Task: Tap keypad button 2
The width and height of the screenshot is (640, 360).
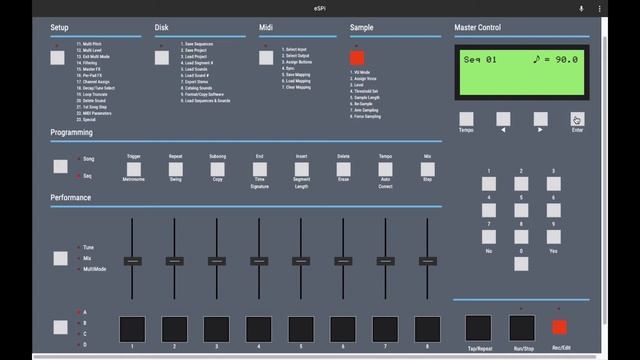Action: (521, 184)
